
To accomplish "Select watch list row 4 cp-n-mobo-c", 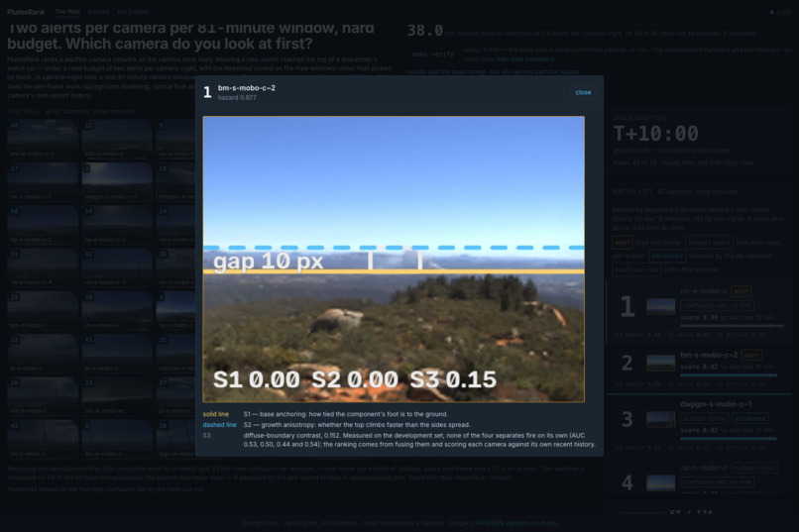I will (x=698, y=478).
